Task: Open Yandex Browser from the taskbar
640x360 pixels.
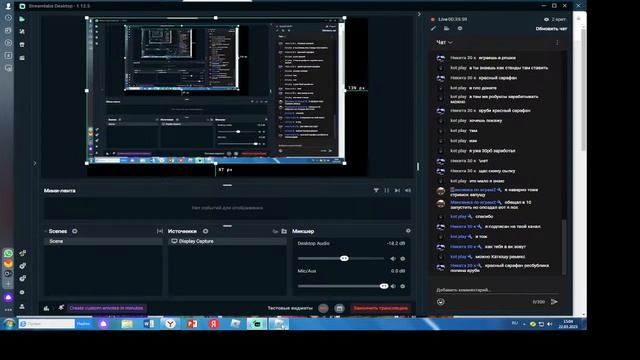Action: pyautogui.click(x=171, y=324)
